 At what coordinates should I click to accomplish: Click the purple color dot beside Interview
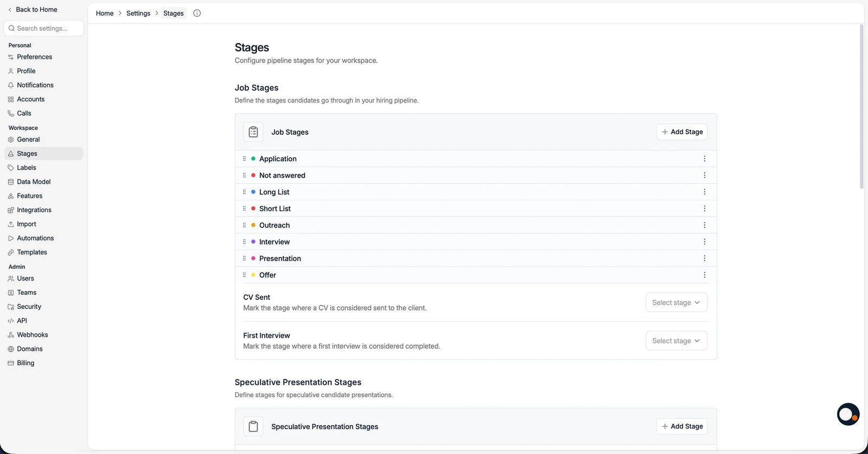coord(253,242)
